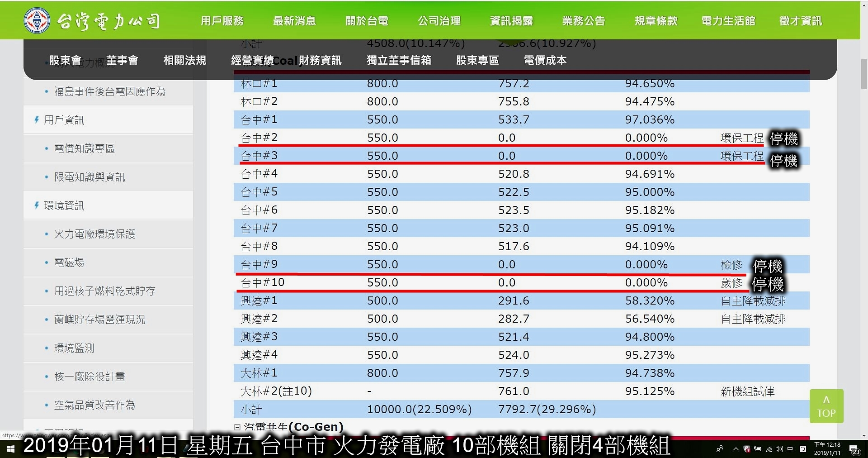Open 火力電廠環境保護 sidebar link

point(94,234)
